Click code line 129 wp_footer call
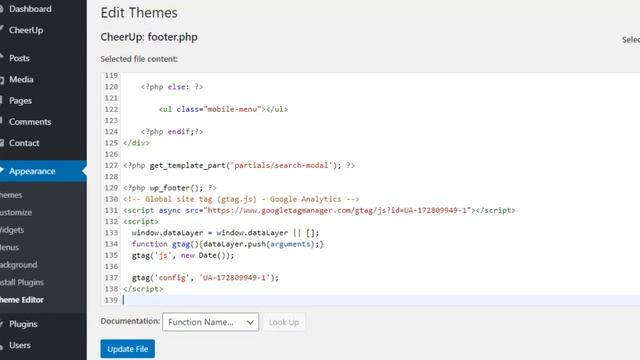 point(169,188)
